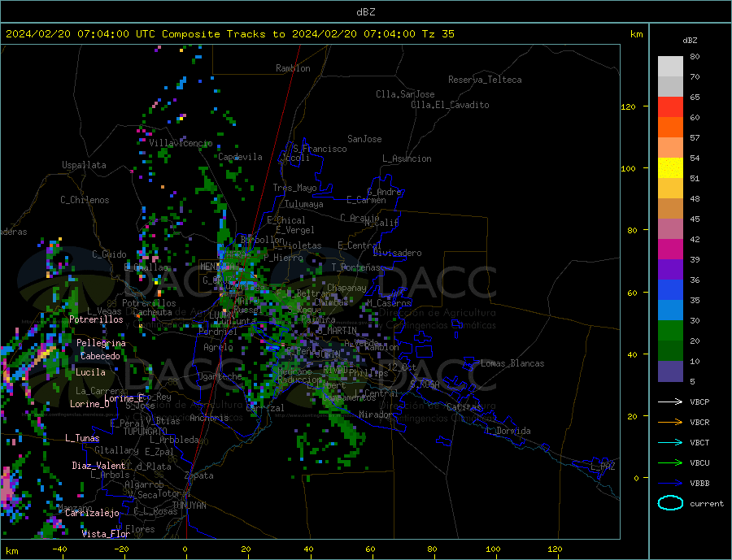Select the magenta 42-39 dBZ swatch
The height and width of the screenshot is (560, 732).
click(x=671, y=250)
